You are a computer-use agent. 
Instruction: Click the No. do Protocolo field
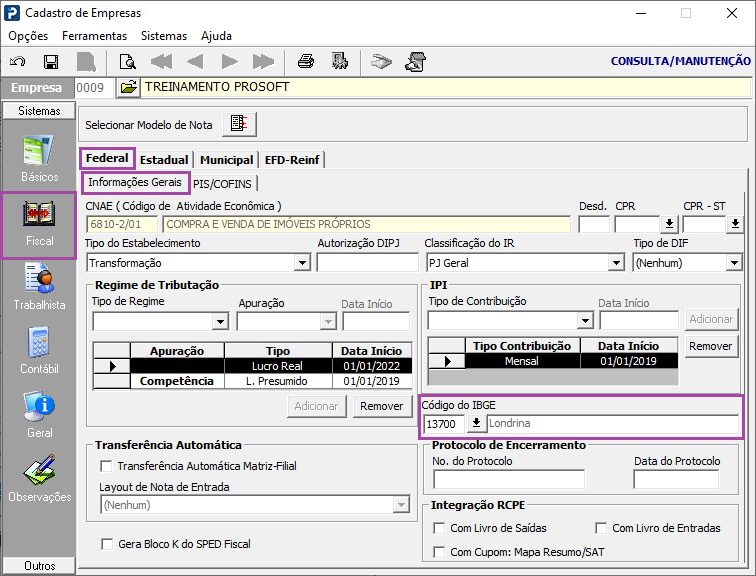coord(509,480)
